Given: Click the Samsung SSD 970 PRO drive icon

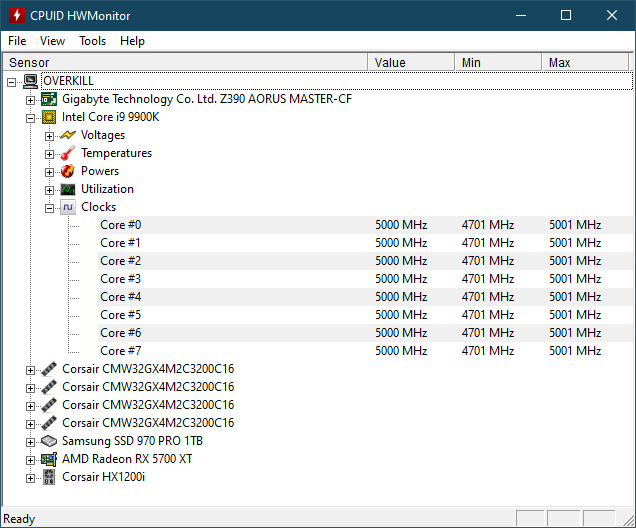Looking at the screenshot, I should (x=49, y=441).
